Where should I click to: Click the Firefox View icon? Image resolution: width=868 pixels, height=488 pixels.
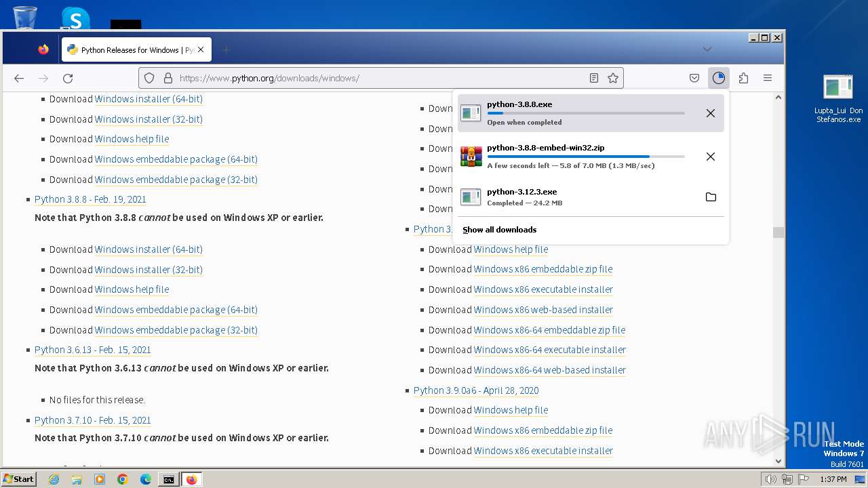43,49
